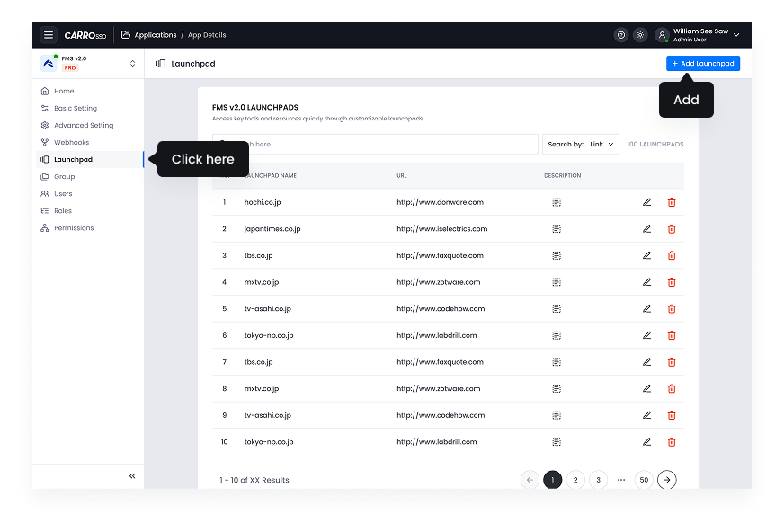Viewport: 784px width, 532px height.
Task: Collapse the left sidebar with double chevron
Action: point(131,475)
